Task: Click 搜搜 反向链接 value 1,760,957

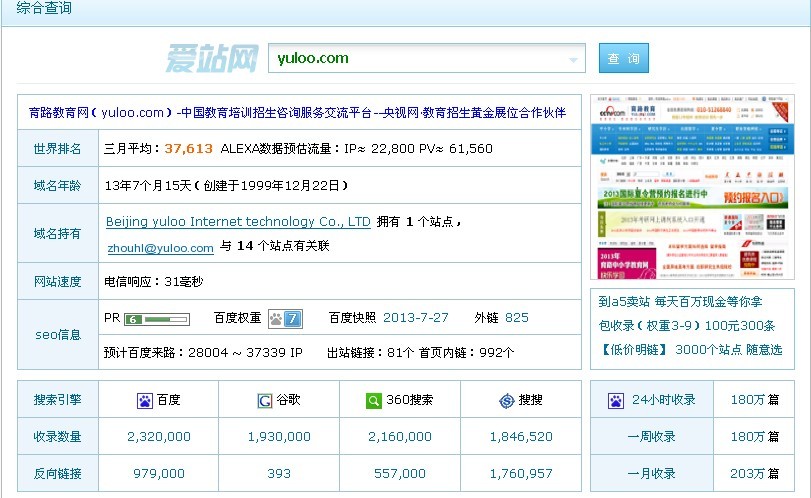Action: click(x=521, y=473)
